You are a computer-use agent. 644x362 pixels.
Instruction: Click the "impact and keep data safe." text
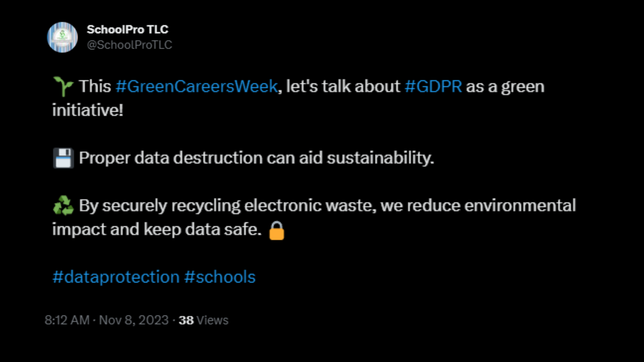157,230
